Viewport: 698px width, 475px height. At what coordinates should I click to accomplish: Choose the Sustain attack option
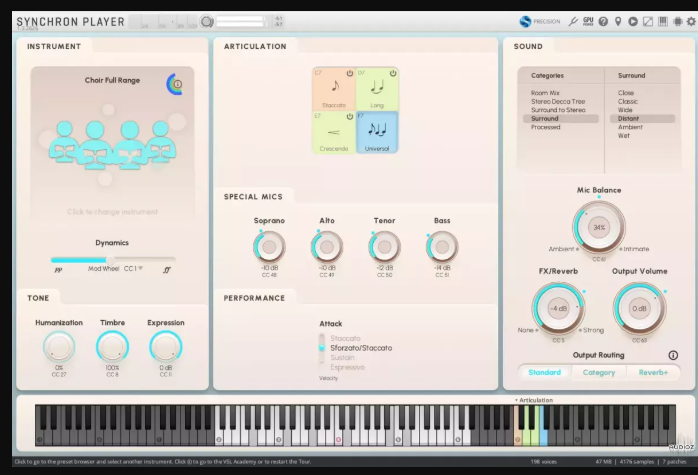click(x=342, y=357)
